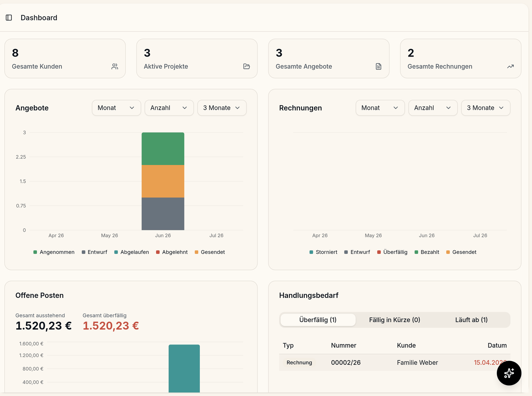Screen dimensions: 532x396
Task: Toggle Abgelehnt legend in Angebote chart
Action: [x=172, y=252]
